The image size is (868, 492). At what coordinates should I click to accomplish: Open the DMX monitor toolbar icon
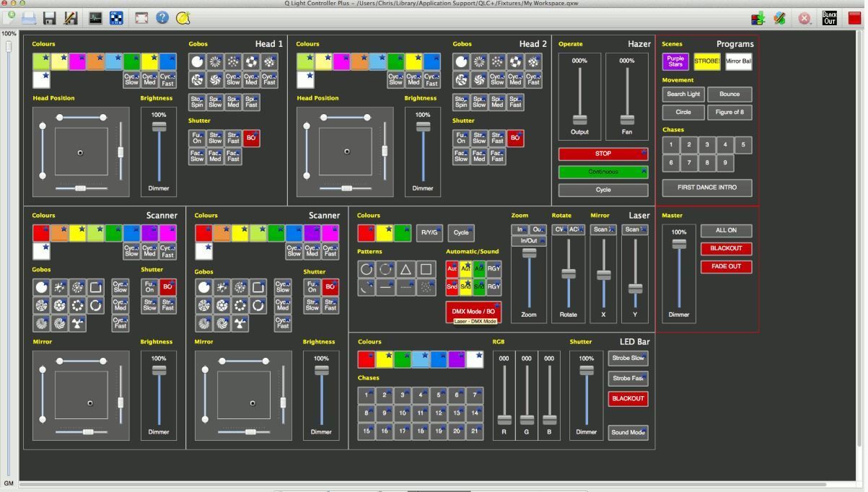[x=95, y=18]
